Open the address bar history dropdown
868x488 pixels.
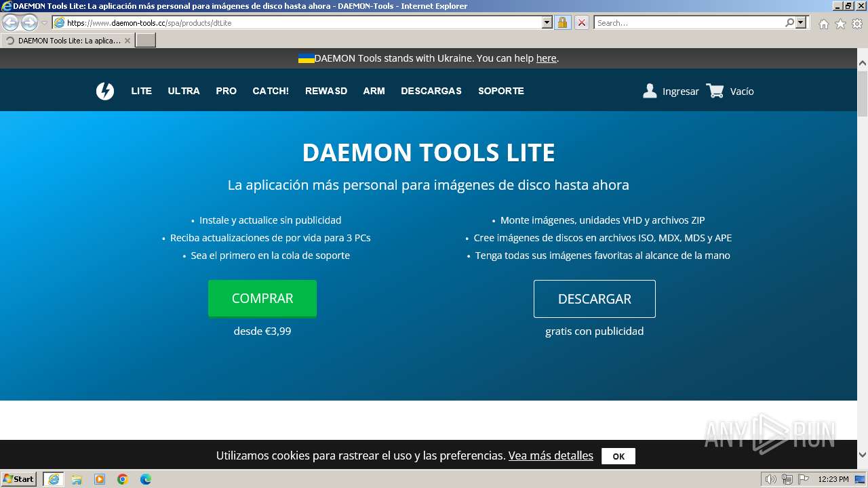pyautogui.click(x=547, y=22)
